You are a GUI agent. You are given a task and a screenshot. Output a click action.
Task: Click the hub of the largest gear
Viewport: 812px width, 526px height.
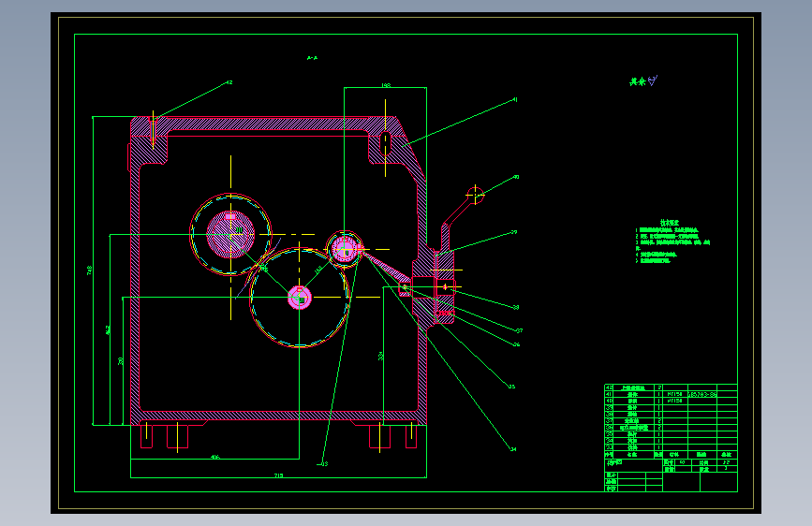300,298
